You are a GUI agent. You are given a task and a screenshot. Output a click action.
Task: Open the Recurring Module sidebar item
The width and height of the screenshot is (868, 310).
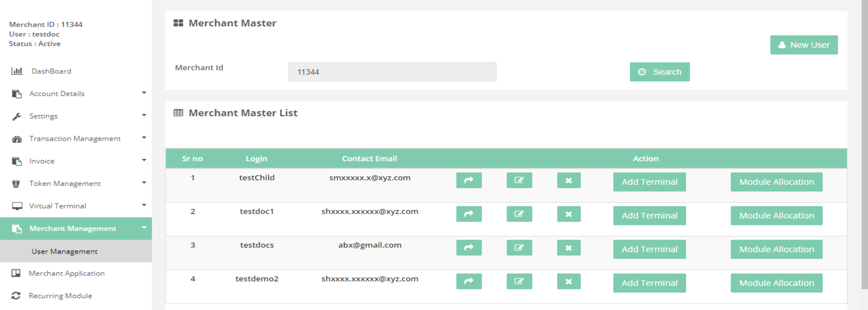click(x=60, y=296)
